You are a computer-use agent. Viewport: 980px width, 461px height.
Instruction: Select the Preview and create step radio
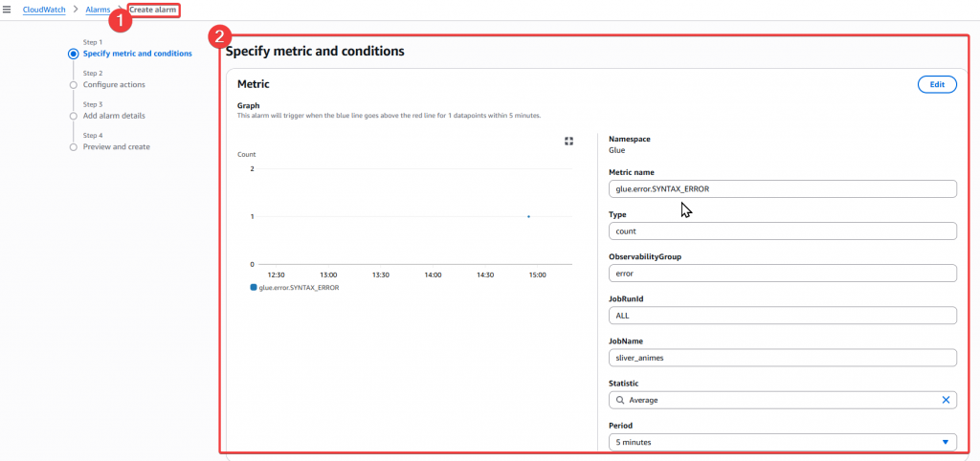pyautogui.click(x=73, y=147)
